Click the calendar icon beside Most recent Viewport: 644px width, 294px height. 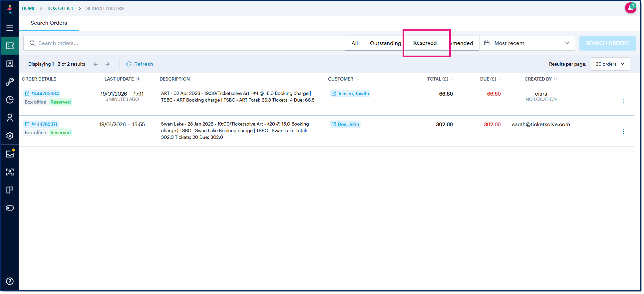[x=487, y=43]
